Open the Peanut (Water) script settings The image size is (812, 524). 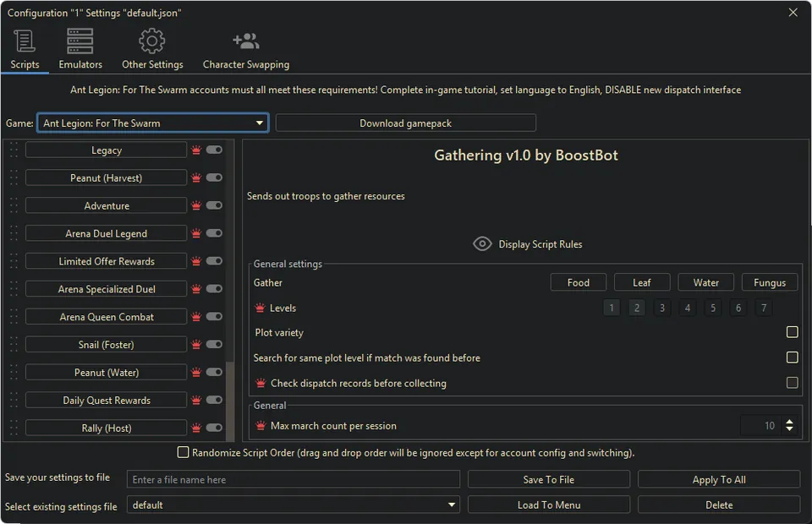pos(107,373)
